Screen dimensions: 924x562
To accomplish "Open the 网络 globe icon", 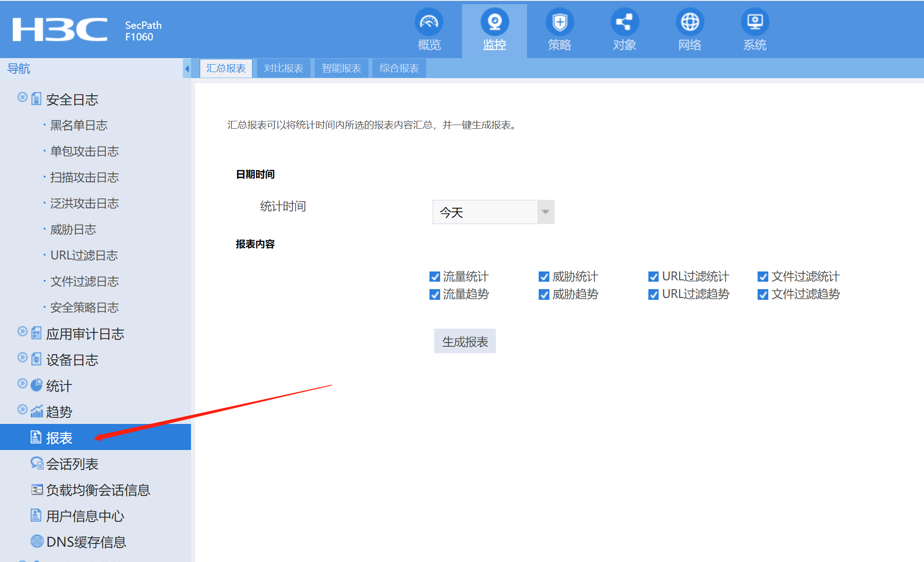I will tap(689, 22).
